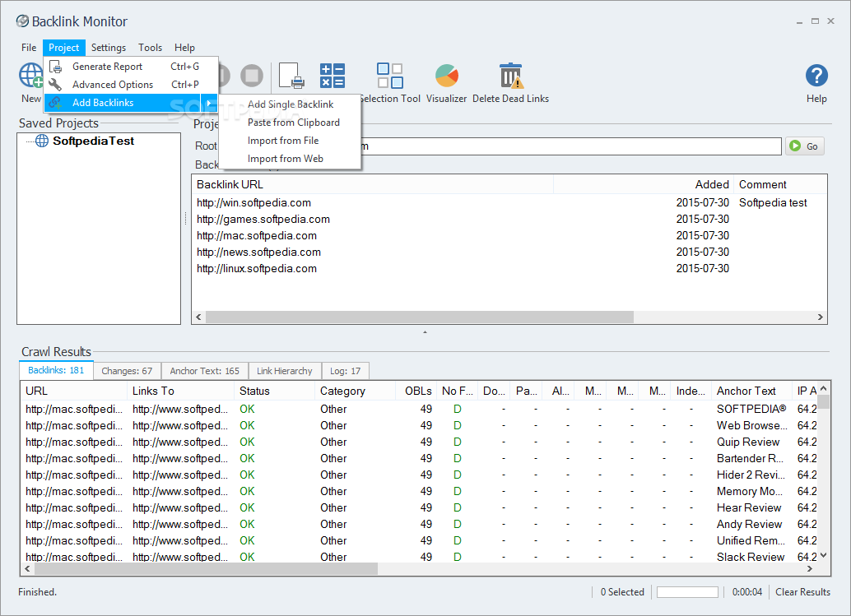The image size is (851, 616).
Task: Select http://win.softpedia.com backlink row
Action: 509,203
